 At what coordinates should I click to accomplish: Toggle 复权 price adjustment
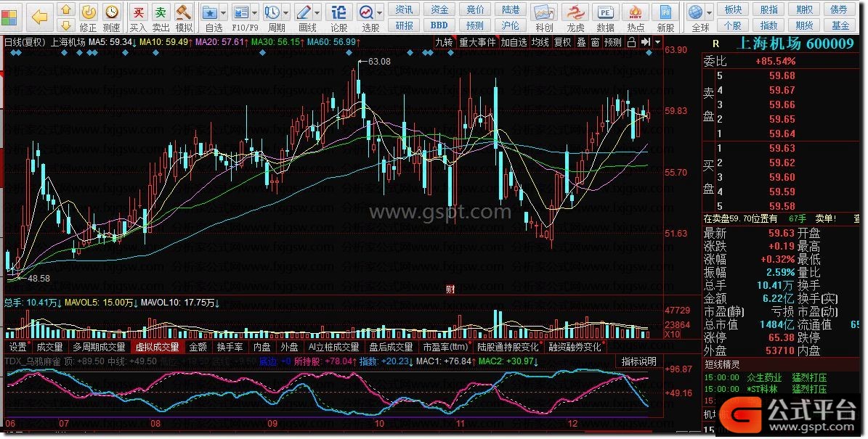563,42
